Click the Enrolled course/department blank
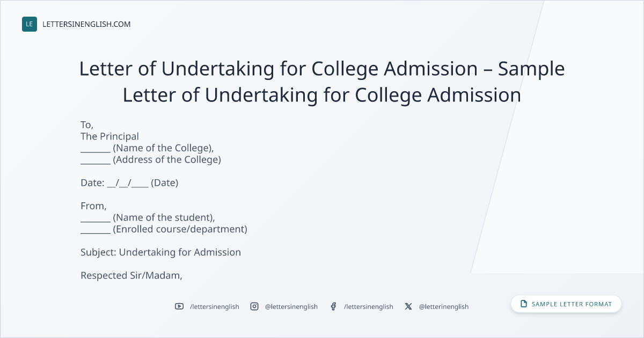 [x=96, y=232]
